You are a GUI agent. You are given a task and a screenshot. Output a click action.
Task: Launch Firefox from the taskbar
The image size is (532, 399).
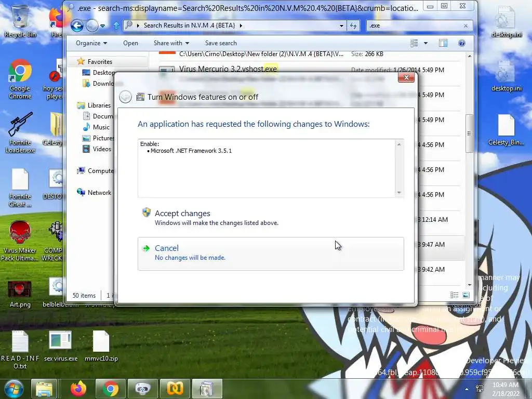tap(78, 389)
